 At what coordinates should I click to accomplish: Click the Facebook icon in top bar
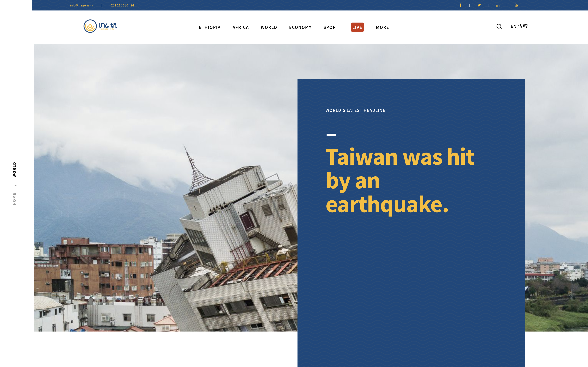(460, 5)
